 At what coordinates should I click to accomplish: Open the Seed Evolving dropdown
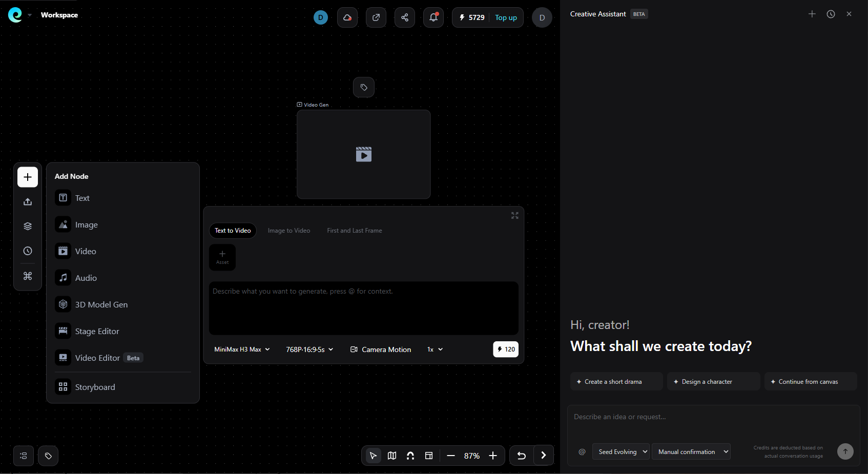tap(621, 451)
